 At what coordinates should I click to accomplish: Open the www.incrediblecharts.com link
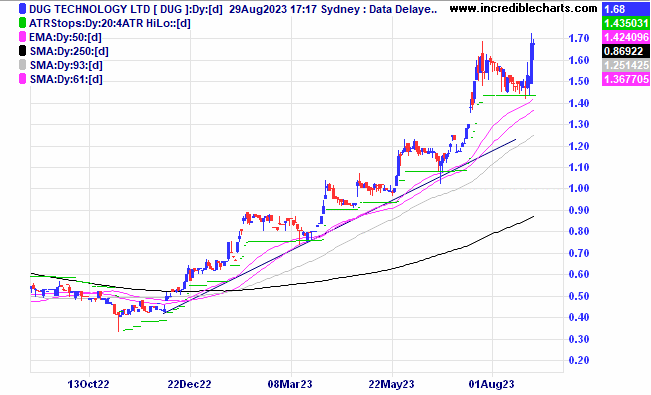point(524,8)
